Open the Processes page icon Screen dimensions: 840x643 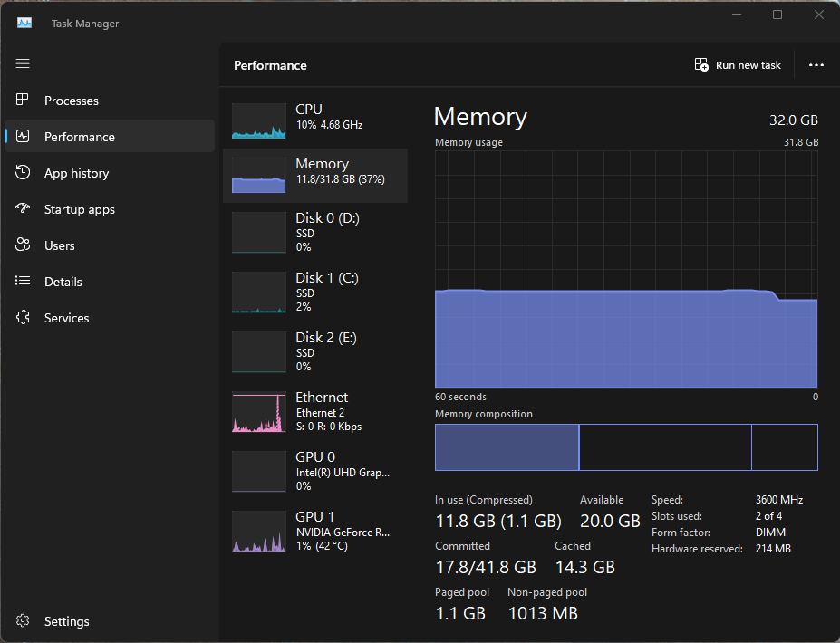(24, 101)
